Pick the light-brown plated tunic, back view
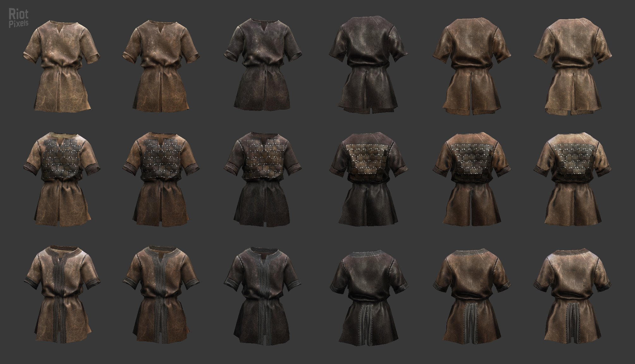Screen dimensions: 635x364 point(573,179)
